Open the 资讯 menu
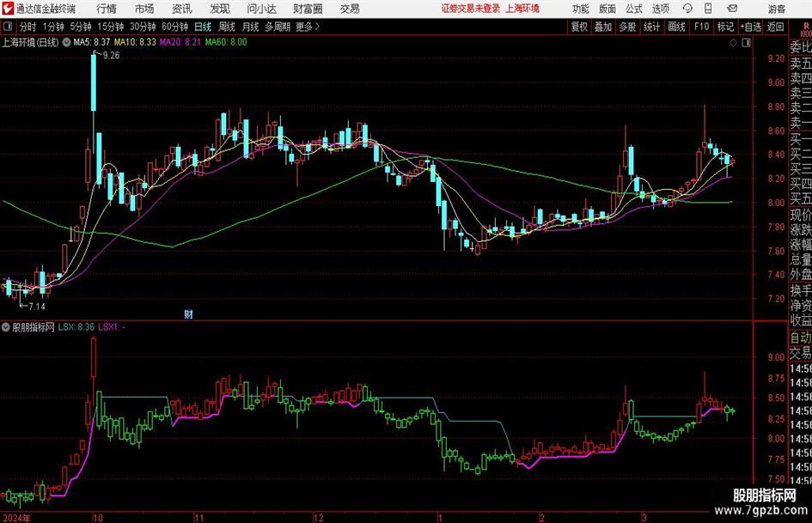The image size is (812, 523). point(182,9)
